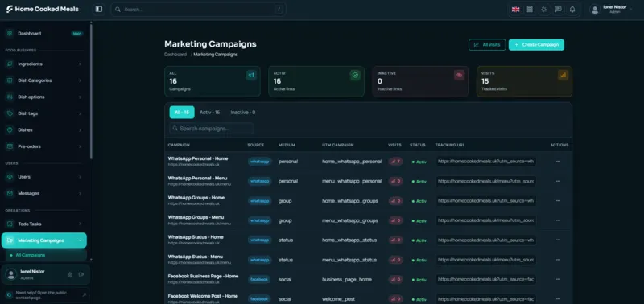Open sidebar profile settings gear icon
644x304 pixels.
(70, 274)
